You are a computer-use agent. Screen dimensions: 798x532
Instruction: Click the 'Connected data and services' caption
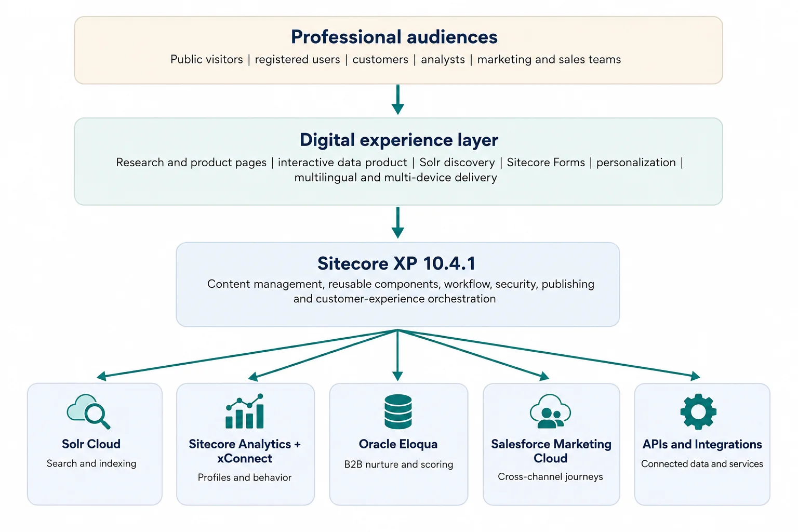(x=702, y=464)
